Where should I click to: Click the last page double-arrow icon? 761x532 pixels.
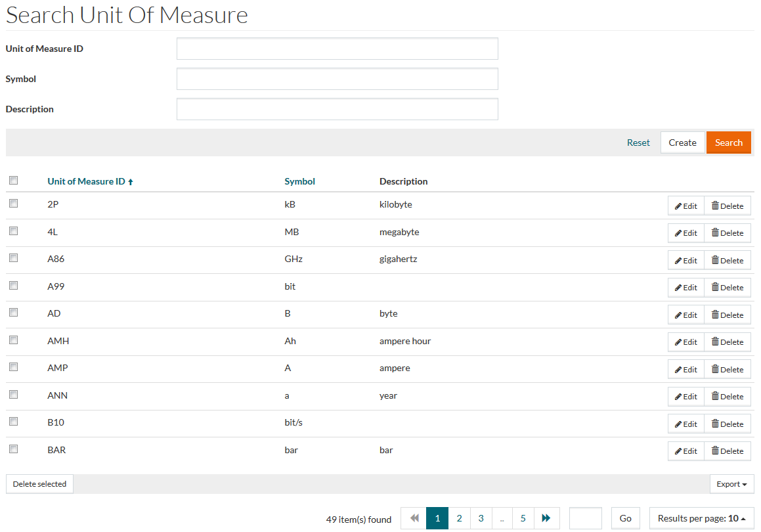[x=546, y=518]
